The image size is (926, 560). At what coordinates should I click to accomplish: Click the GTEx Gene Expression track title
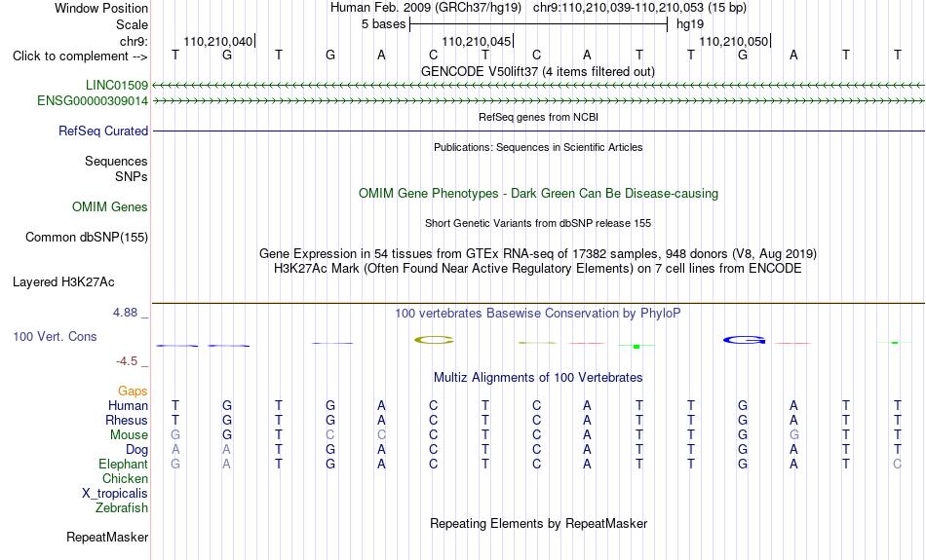[538, 254]
